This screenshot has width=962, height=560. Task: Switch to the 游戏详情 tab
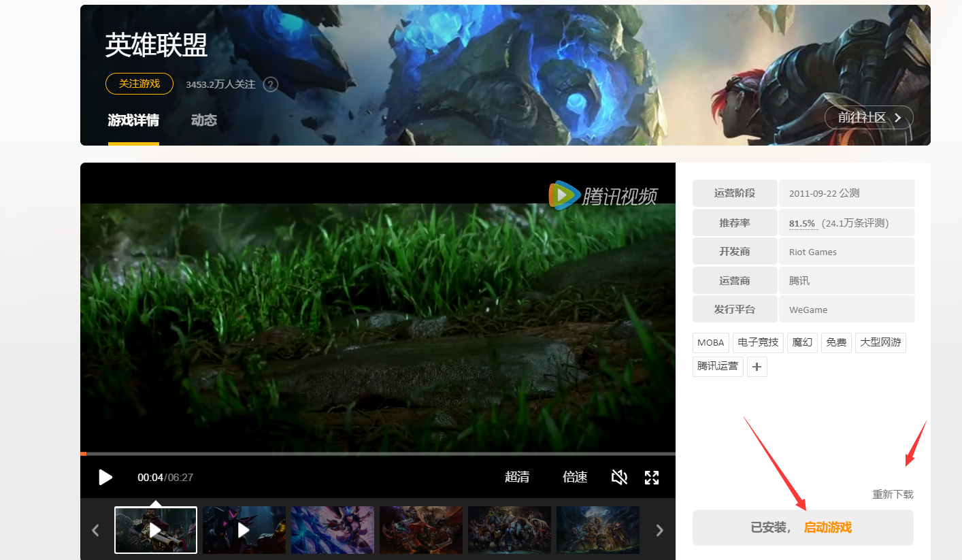click(133, 120)
